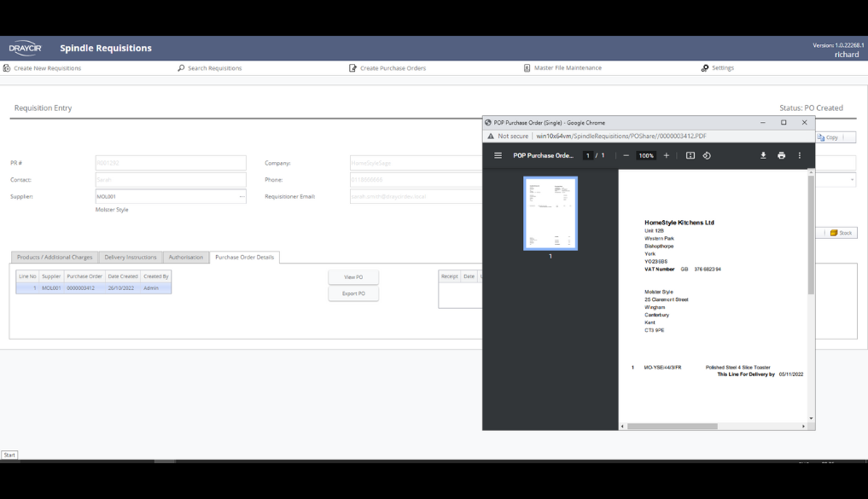Zoom in the PDF with plus icon
Viewport: 868px width, 499px height.
click(667, 155)
